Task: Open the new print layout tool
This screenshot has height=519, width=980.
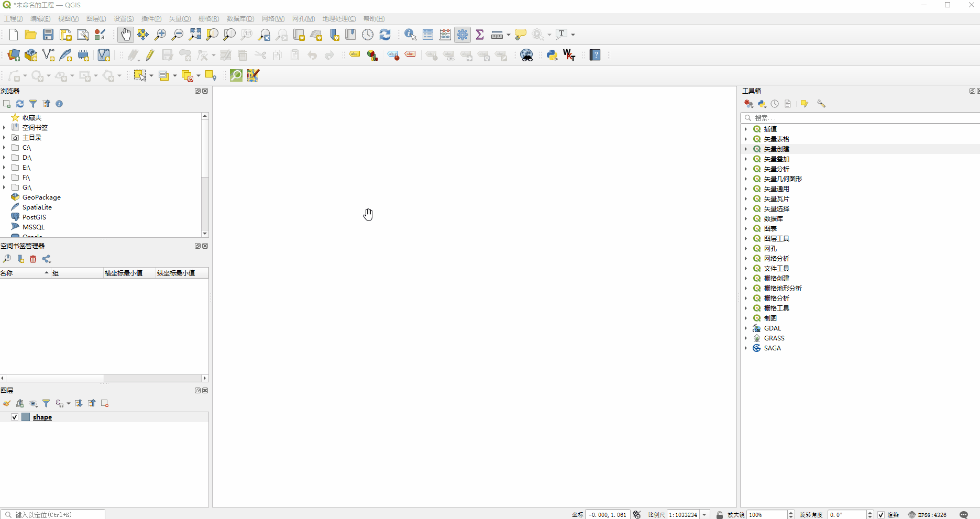Action: (65, 35)
